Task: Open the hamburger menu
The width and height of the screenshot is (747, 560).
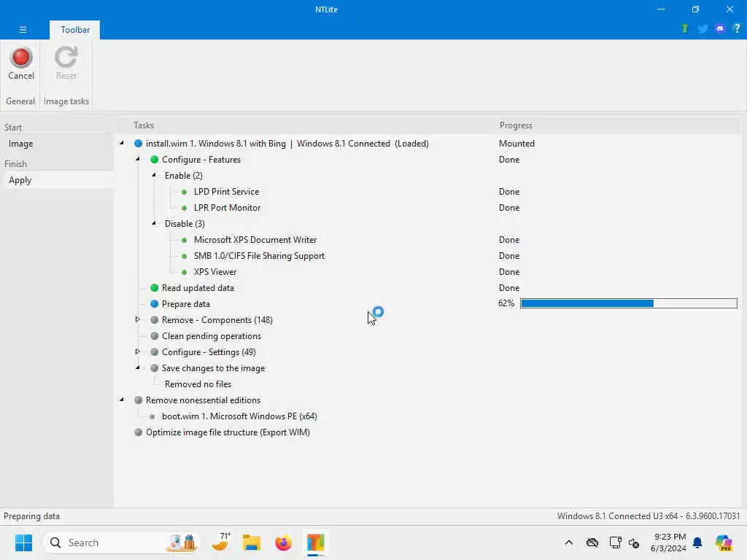Action: (23, 29)
